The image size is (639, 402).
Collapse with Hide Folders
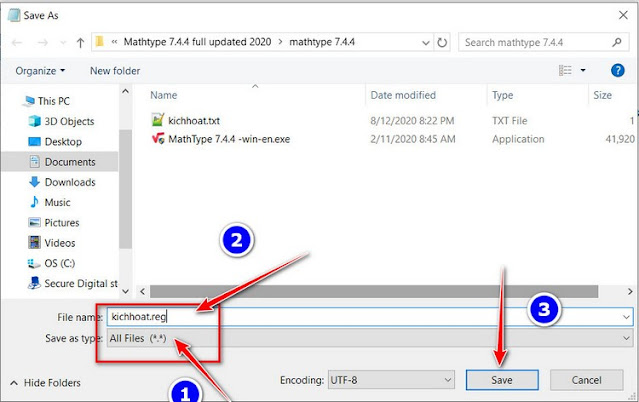point(45,383)
